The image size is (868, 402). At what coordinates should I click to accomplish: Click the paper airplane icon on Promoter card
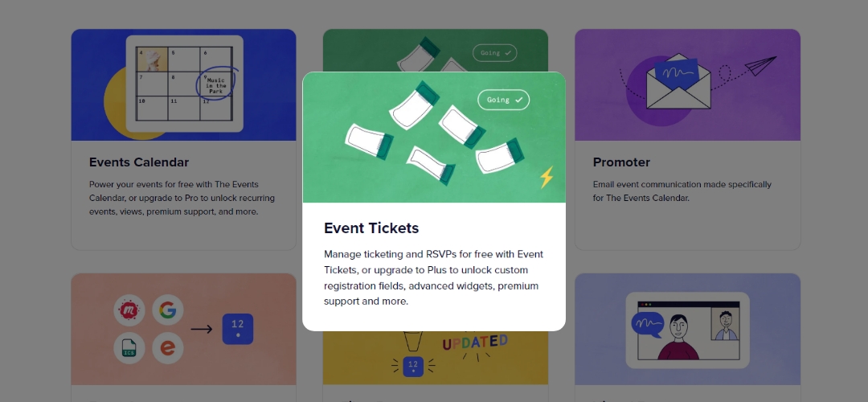click(x=760, y=66)
